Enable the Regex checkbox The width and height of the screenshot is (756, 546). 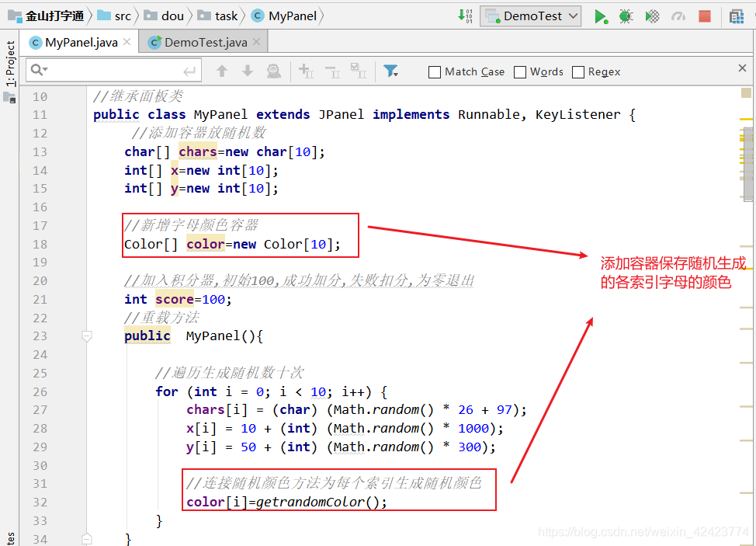click(577, 72)
